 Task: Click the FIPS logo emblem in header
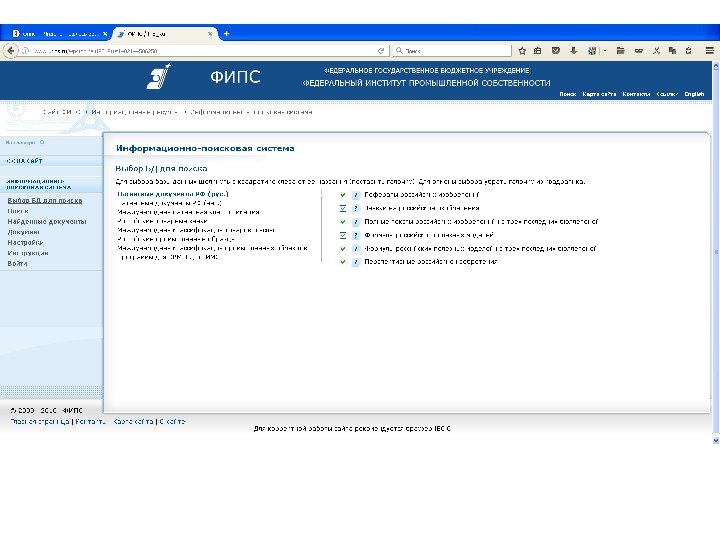pyautogui.click(x=158, y=76)
